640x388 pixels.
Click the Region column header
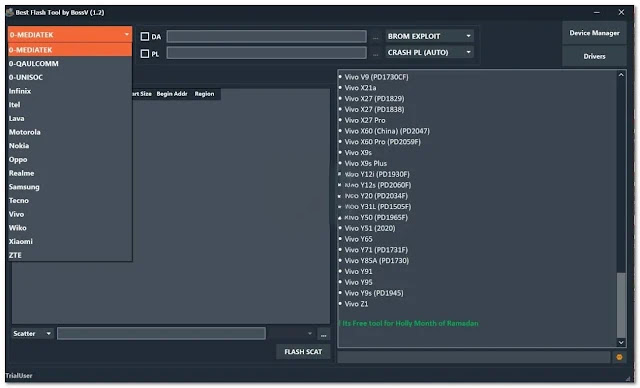[204, 94]
